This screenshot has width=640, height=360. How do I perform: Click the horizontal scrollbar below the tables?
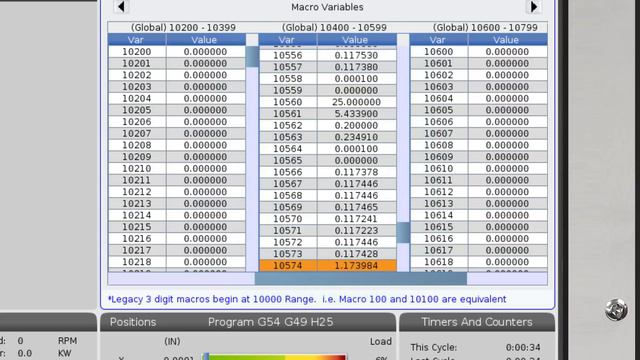pyautogui.click(x=361, y=279)
